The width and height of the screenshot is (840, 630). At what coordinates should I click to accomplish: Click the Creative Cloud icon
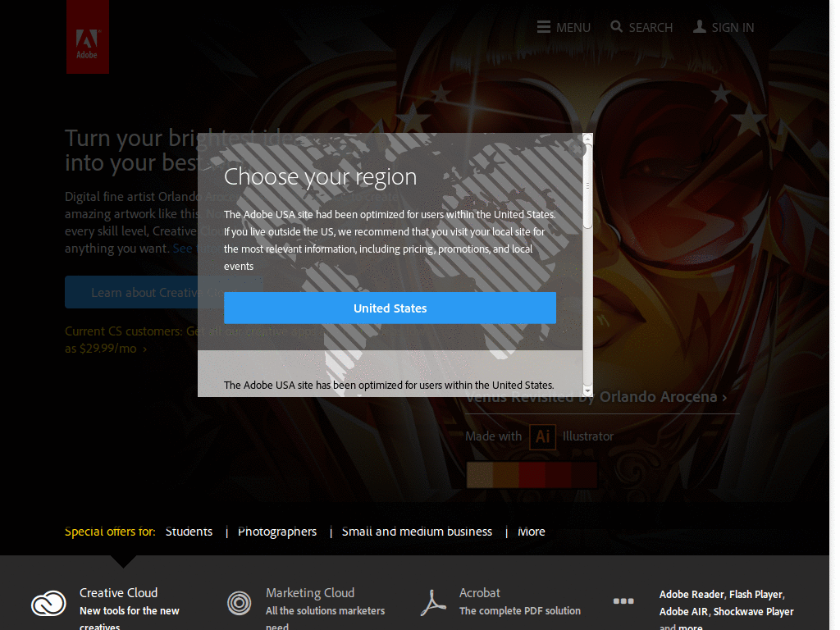tap(48, 603)
